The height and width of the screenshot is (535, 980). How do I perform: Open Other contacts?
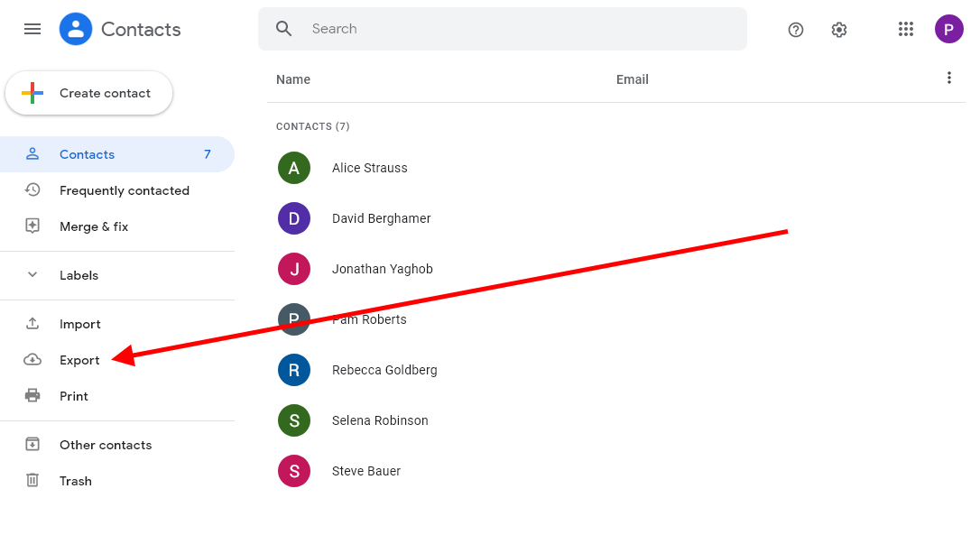(x=105, y=445)
